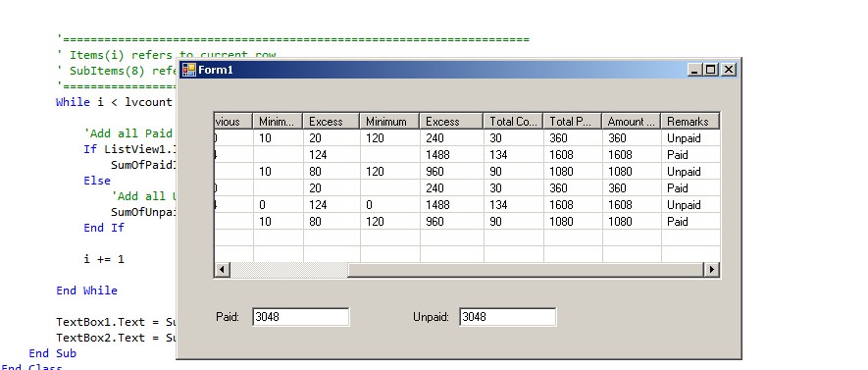The width and height of the screenshot is (868, 370).
Task: Select the first row marked Unpaid
Action: tap(467, 138)
